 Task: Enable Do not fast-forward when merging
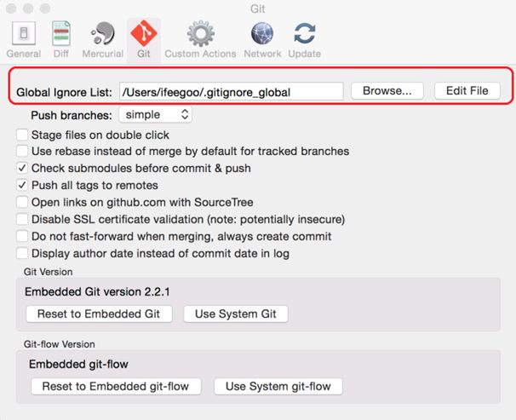tap(22, 236)
